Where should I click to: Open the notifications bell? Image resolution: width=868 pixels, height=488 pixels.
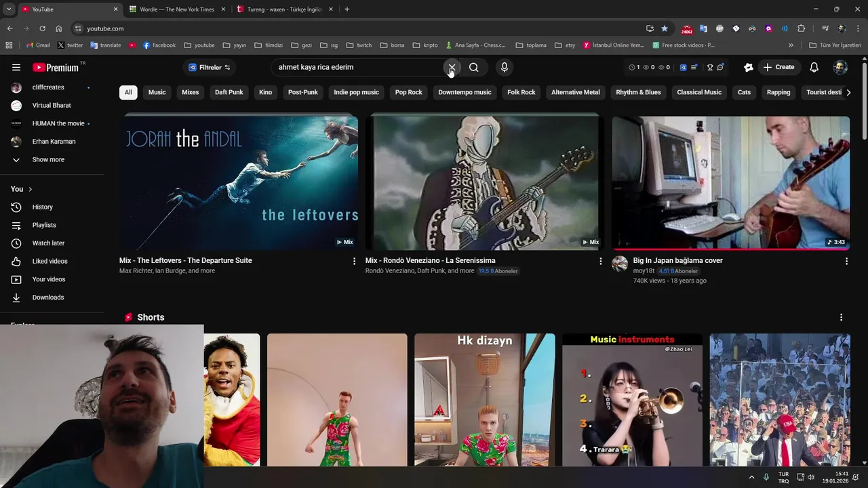tap(814, 67)
